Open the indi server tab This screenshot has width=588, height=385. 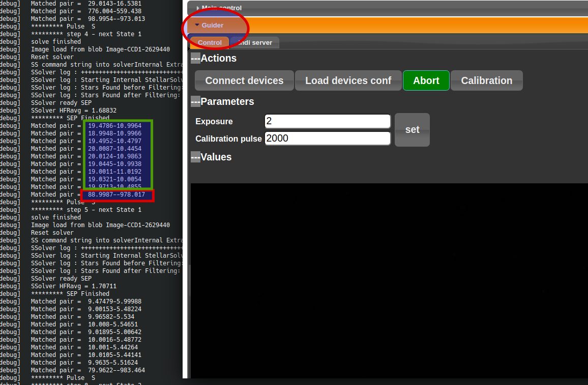pos(255,42)
